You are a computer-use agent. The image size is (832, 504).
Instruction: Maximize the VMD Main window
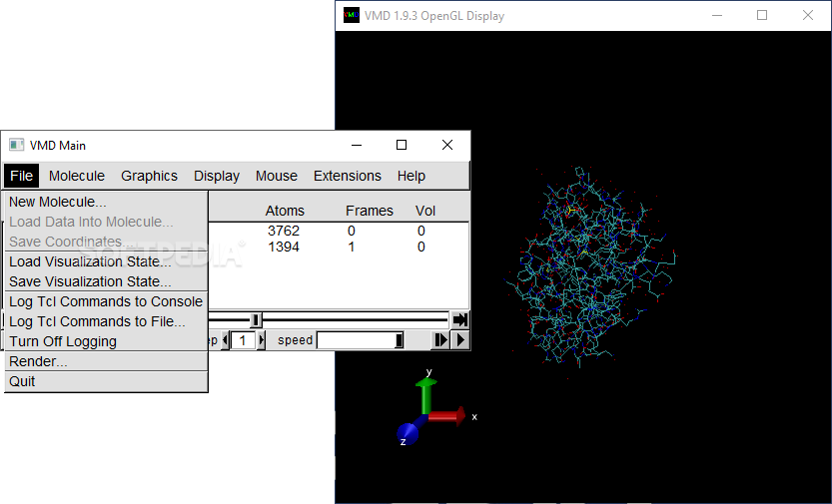(402, 145)
